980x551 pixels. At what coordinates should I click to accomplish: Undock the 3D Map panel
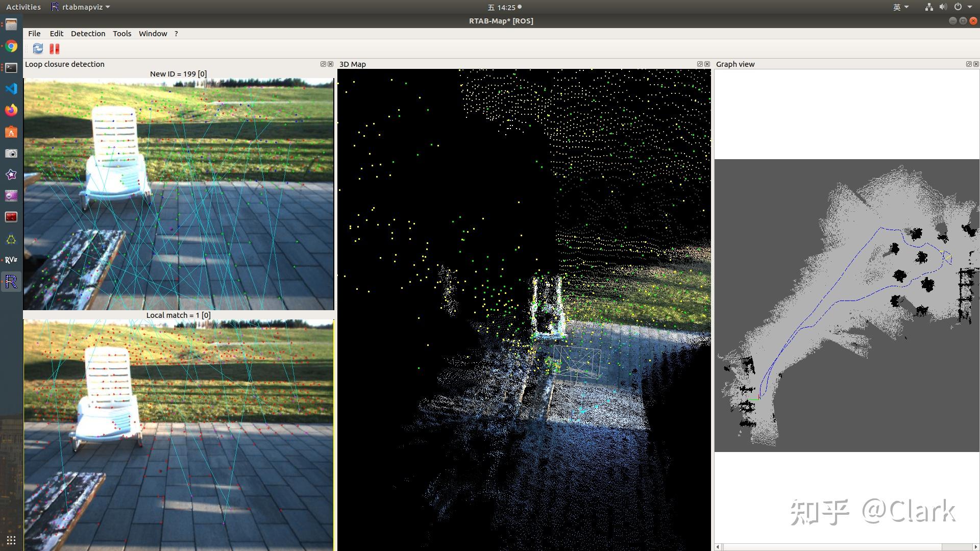coord(700,64)
